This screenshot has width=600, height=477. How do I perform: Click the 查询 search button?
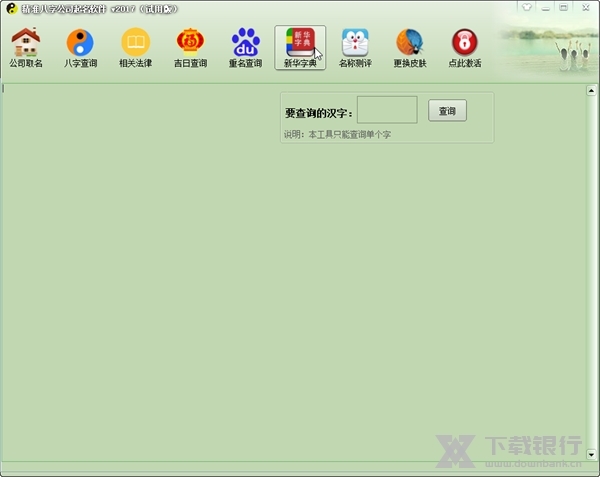(447, 111)
